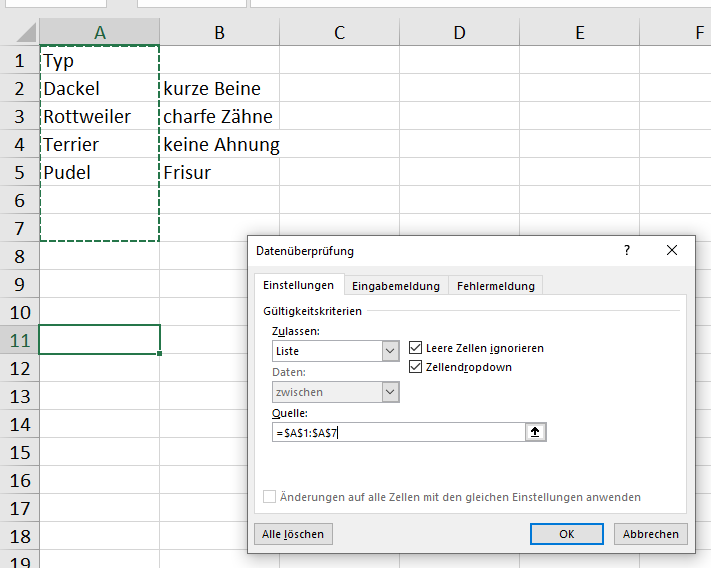Screen dimensions: 711x568
Task: Switch to the Eingabemeldung tab
Action: 396,286
